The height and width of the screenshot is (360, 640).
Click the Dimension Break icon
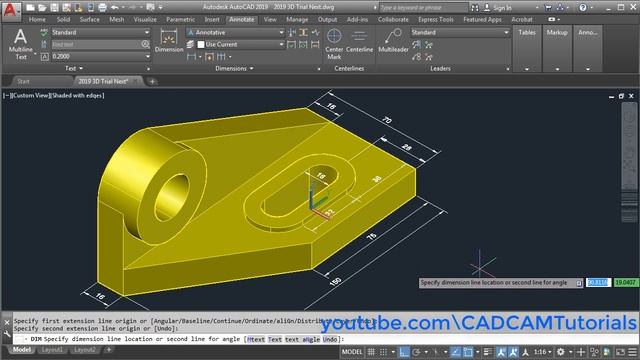(292, 32)
